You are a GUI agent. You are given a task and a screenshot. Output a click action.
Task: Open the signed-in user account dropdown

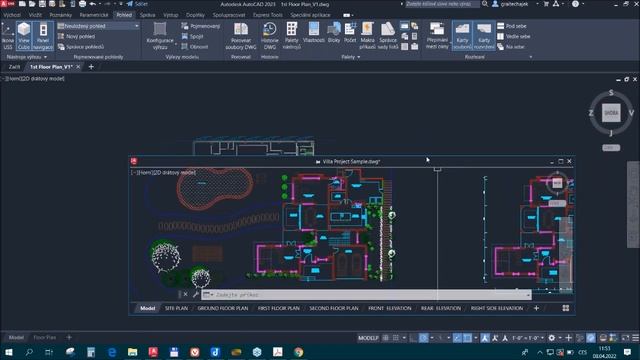pos(514,4)
